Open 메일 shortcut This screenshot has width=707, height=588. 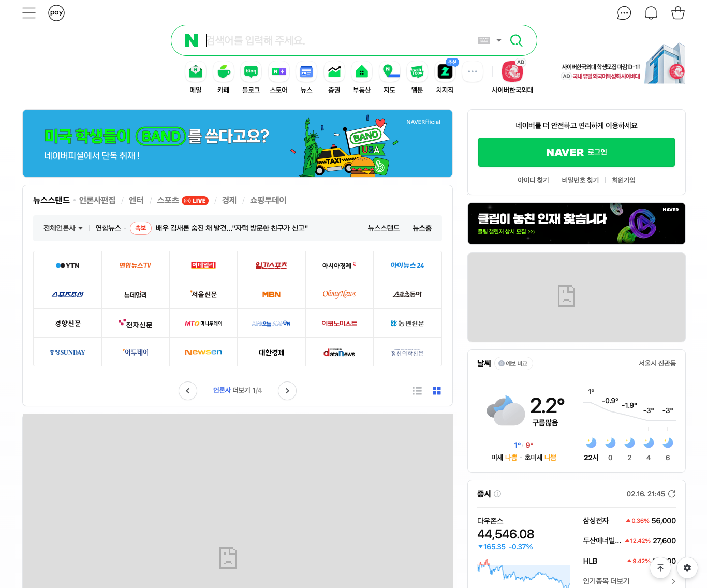point(196,78)
